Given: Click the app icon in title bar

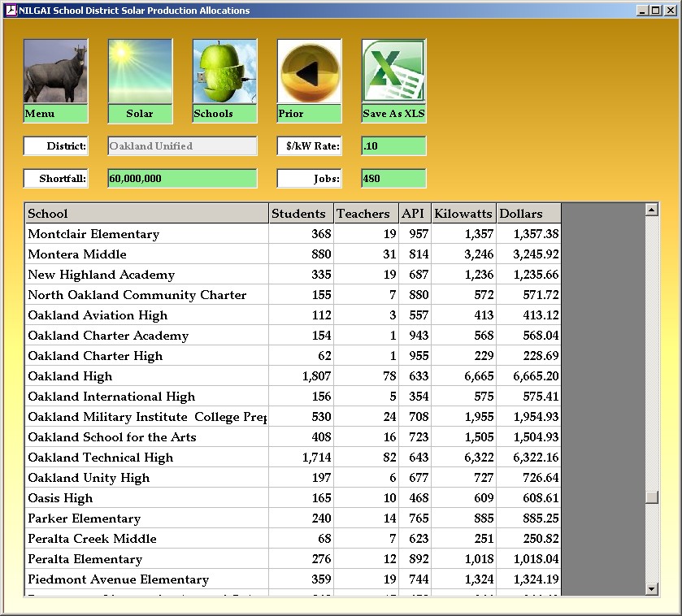Looking at the screenshot, I should click(x=11, y=11).
